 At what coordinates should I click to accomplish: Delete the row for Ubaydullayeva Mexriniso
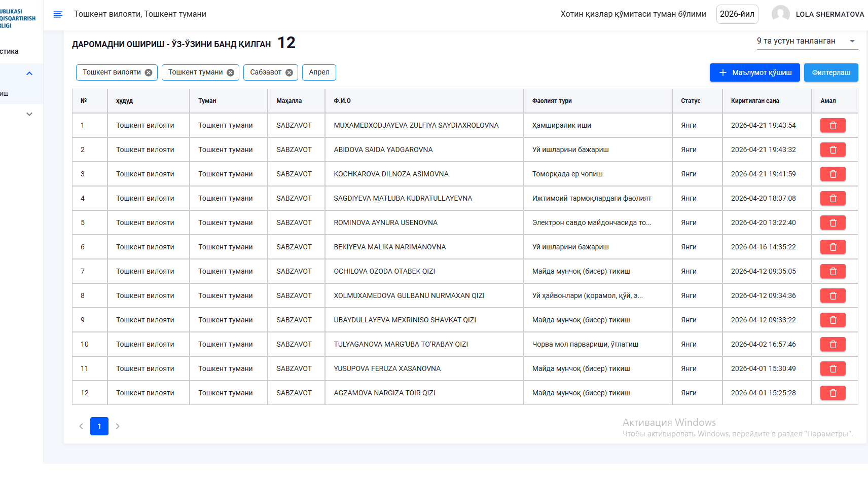(833, 320)
